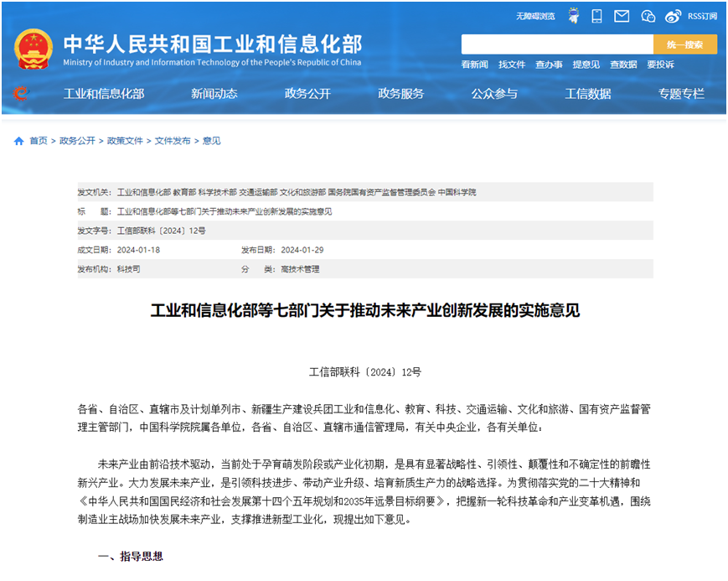Click the addressee paragraph starting 各省、自治区
Viewport: 728px width, 581px height.
(x=364, y=418)
